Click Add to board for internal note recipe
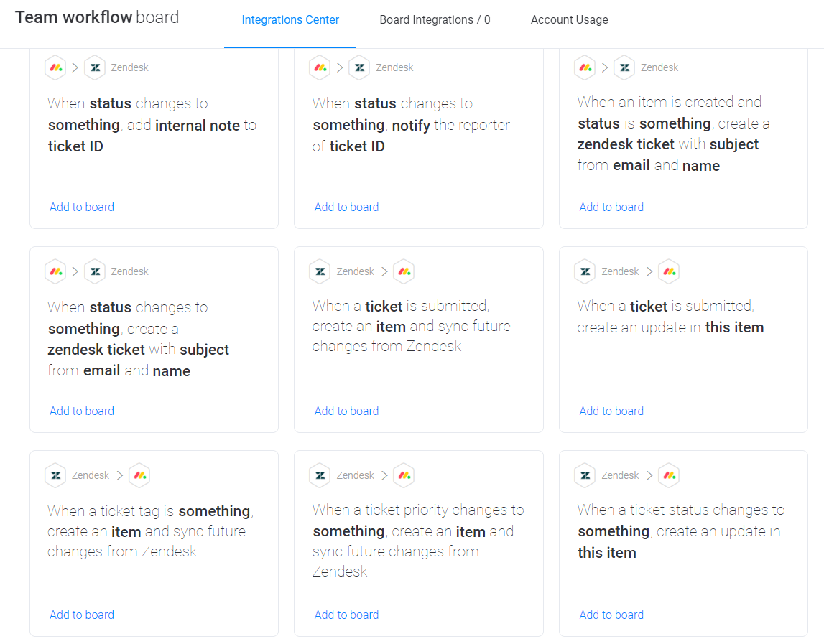Image resolution: width=824 pixels, height=644 pixels. (81, 207)
